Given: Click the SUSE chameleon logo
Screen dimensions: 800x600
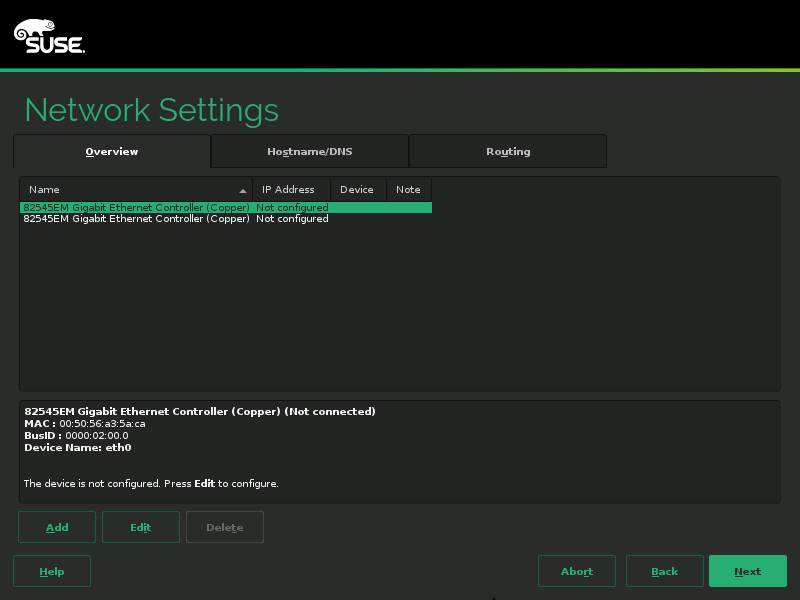Looking at the screenshot, I should click(x=48, y=36).
